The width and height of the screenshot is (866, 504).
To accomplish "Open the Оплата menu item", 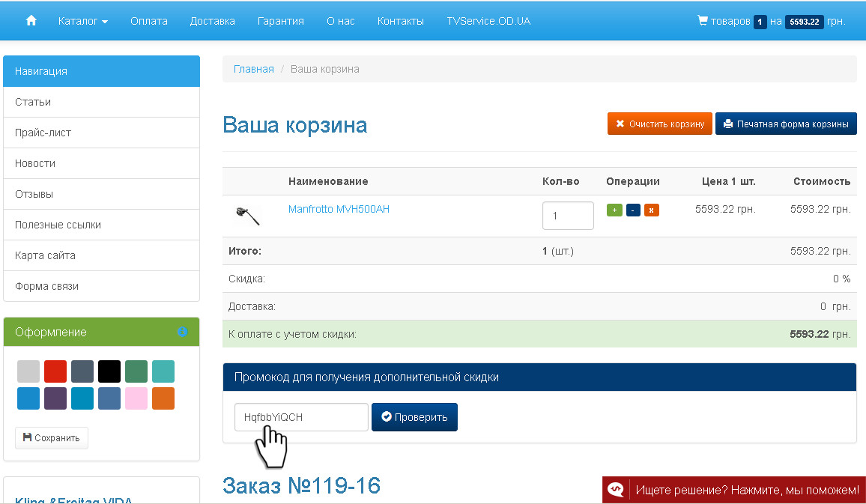I will point(148,21).
